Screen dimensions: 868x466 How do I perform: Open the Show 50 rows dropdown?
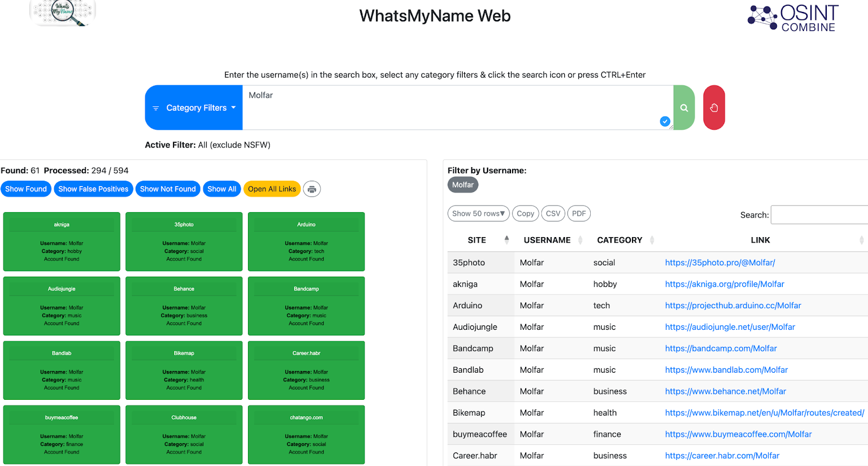(478, 214)
